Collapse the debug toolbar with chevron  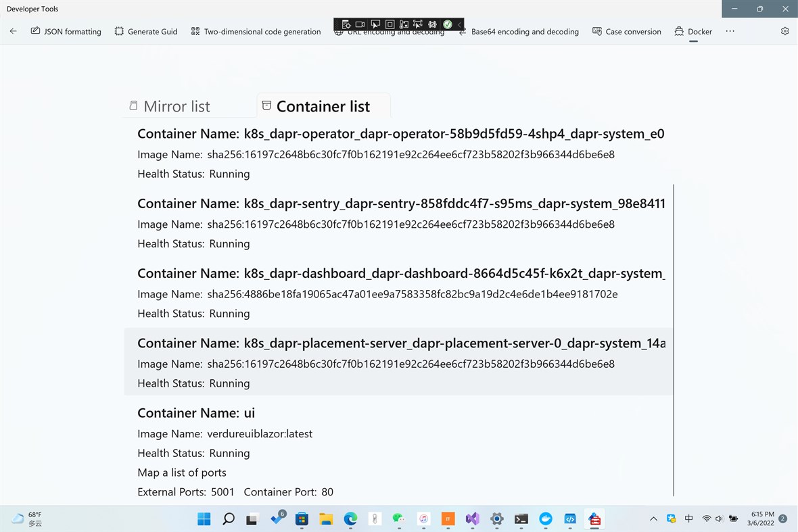pos(459,24)
